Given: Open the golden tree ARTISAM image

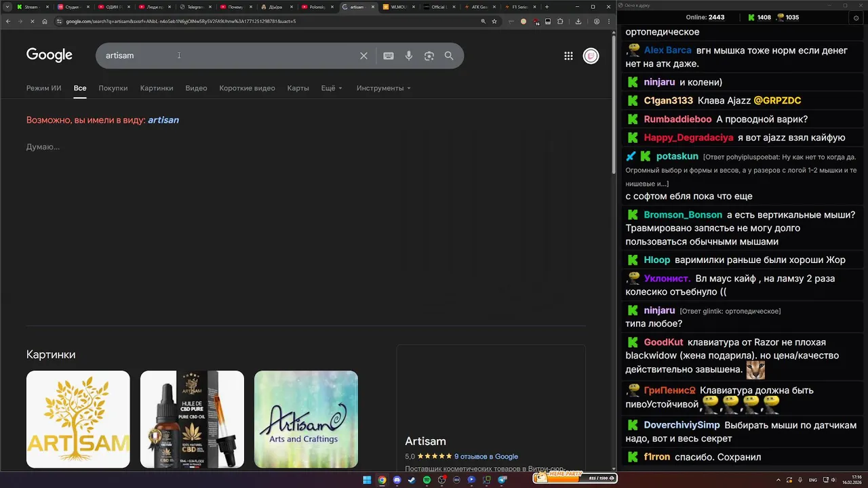Looking at the screenshot, I should point(78,419).
